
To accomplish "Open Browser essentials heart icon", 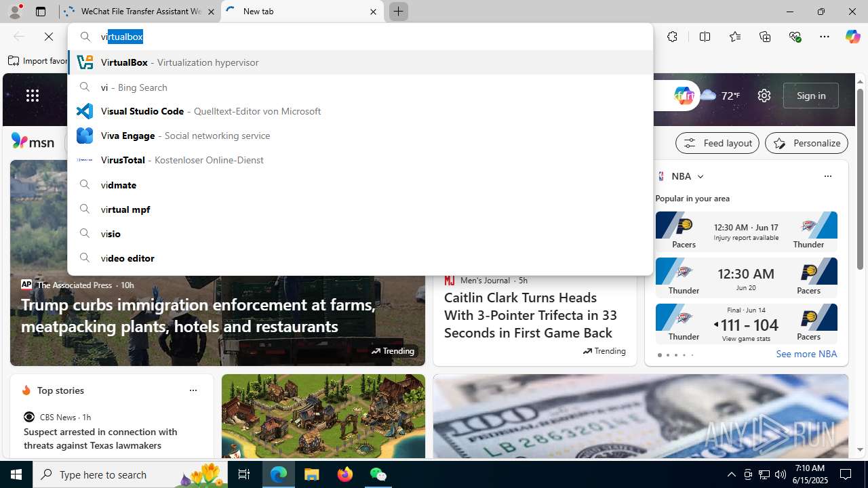I will (795, 37).
